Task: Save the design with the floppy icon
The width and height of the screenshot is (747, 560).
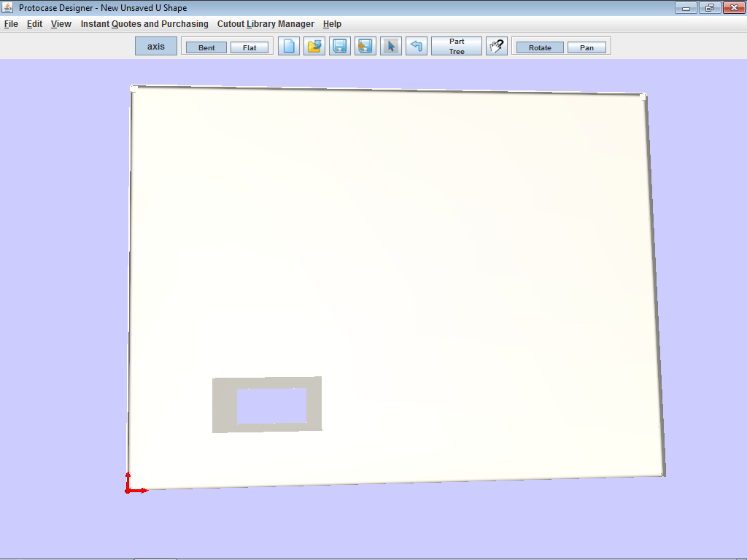Action: click(340, 46)
